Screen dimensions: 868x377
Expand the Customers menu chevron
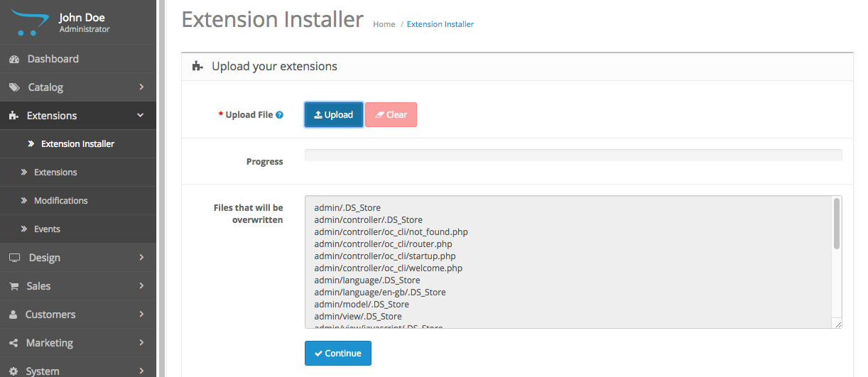pos(141,315)
